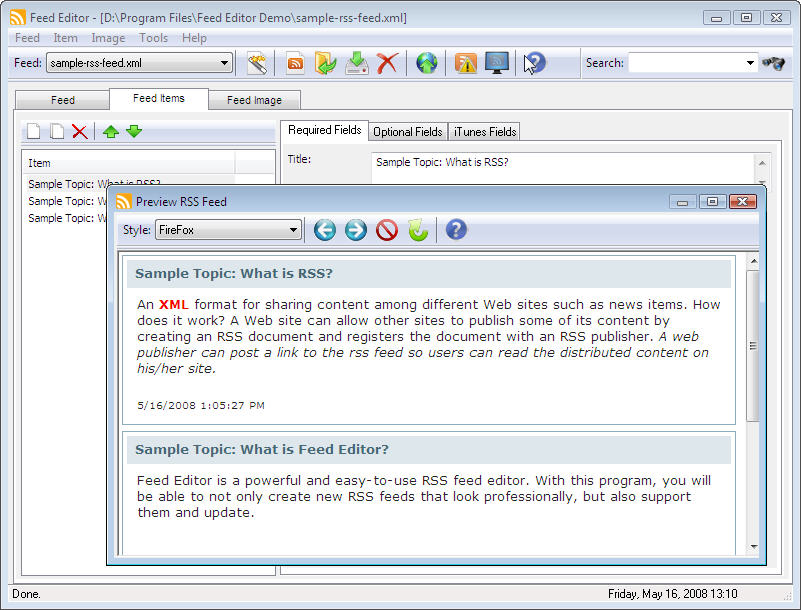Click the preview pane vertical scrollbar thumb

tap(753, 346)
